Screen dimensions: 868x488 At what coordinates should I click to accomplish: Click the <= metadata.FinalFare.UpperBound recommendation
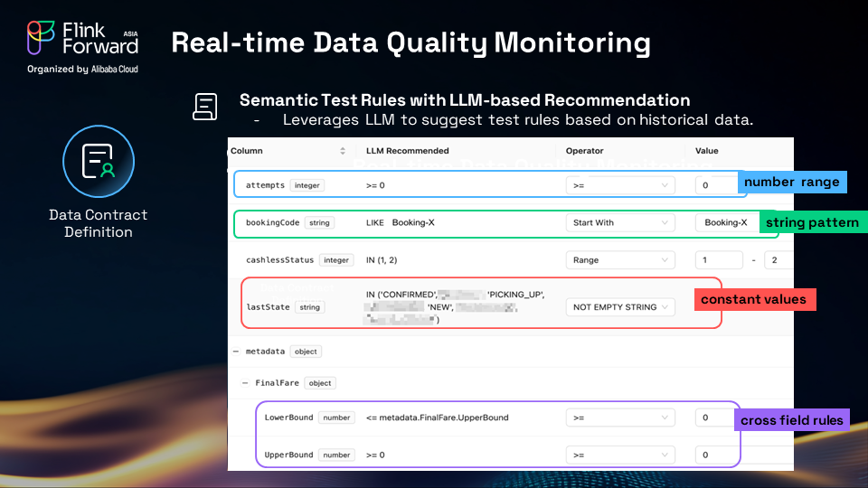(438, 418)
